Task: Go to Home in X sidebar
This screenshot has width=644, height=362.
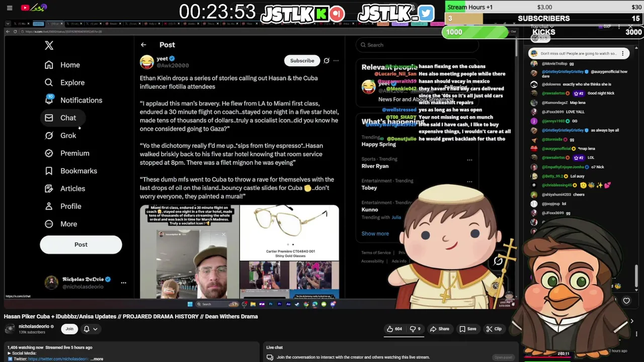Action: pos(62,65)
